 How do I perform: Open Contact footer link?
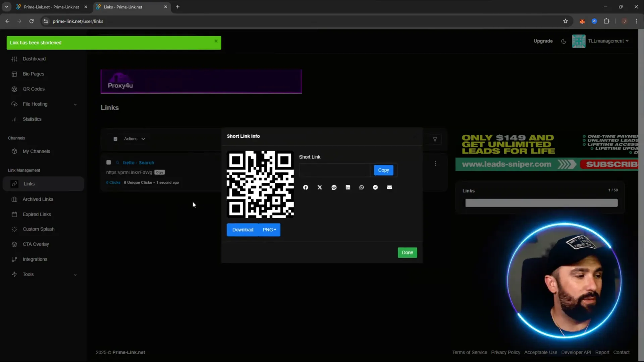coord(621,352)
